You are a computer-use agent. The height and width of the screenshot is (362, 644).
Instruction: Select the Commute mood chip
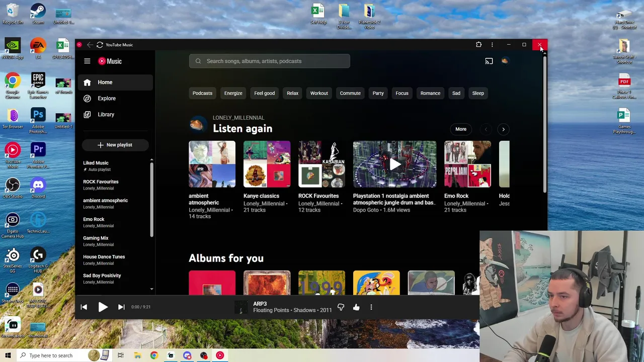click(350, 93)
